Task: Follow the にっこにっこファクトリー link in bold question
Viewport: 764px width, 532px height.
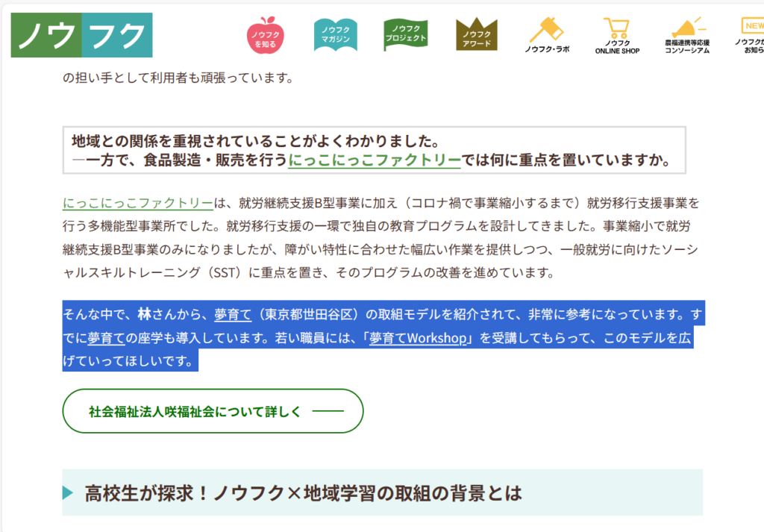Action: 374,160
